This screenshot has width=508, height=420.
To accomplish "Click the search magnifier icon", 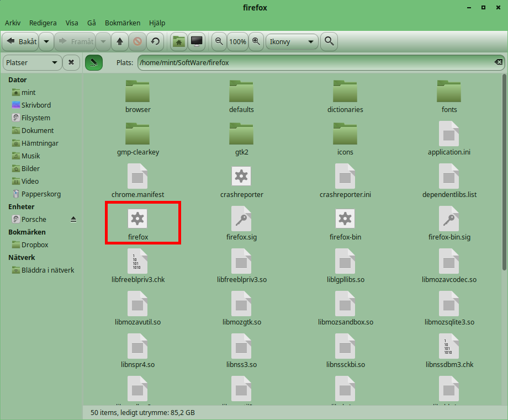I will [329, 41].
